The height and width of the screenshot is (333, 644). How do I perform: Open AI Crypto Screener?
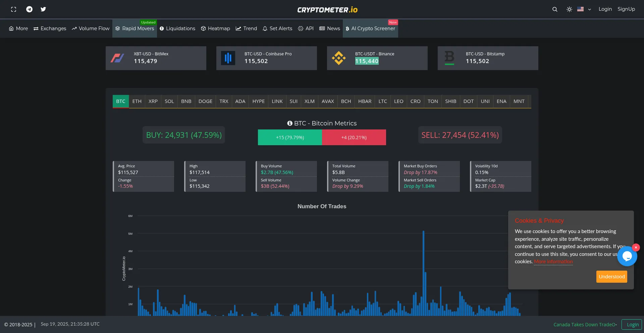point(370,29)
